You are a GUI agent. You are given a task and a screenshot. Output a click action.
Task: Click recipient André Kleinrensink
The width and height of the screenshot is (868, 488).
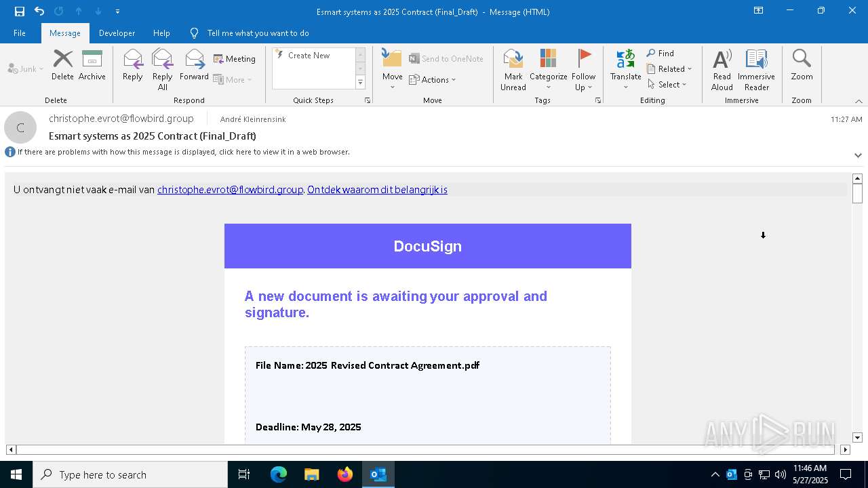point(253,119)
